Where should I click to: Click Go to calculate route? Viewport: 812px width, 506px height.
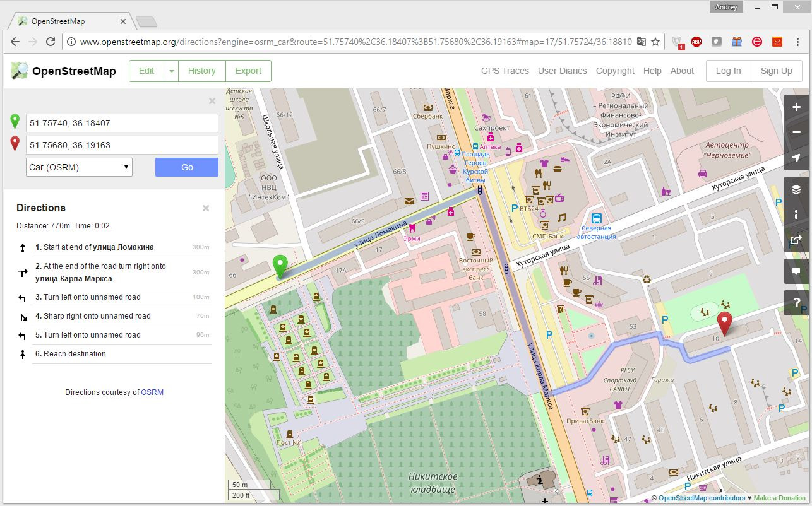(187, 167)
